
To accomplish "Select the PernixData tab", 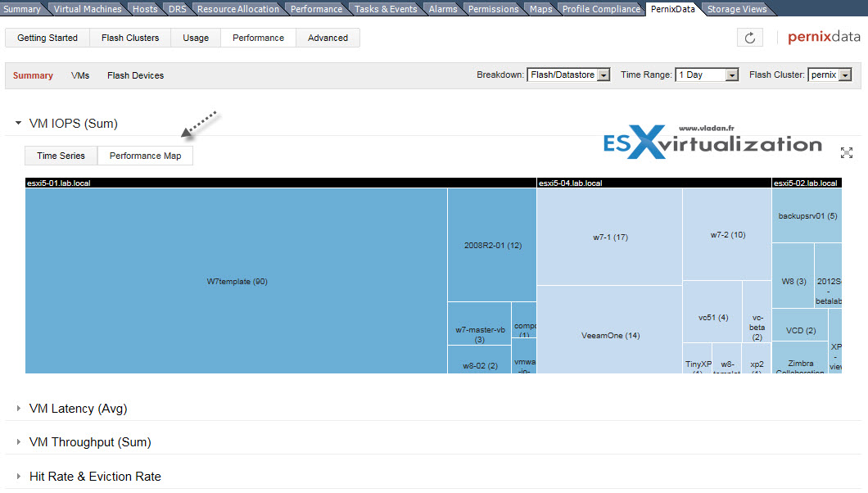I will click(x=672, y=9).
